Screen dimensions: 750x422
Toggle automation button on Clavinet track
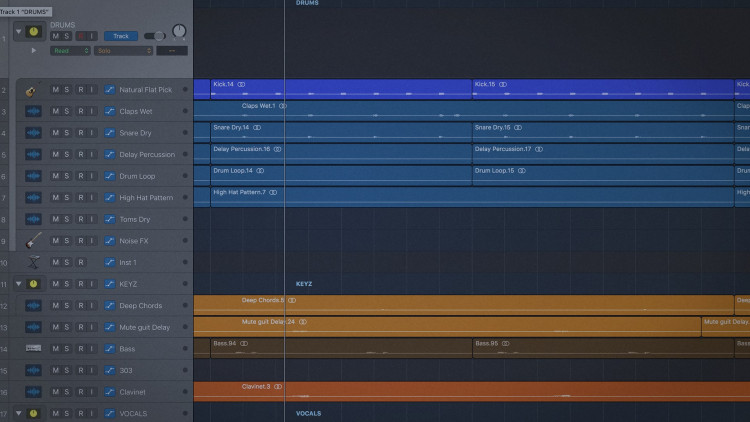[110, 392]
